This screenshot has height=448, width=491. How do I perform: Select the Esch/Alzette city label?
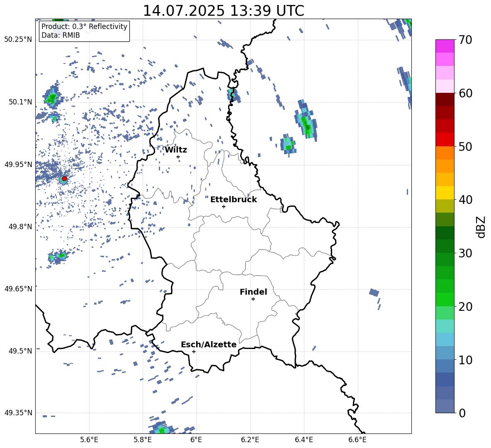pyautogui.click(x=209, y=344)
